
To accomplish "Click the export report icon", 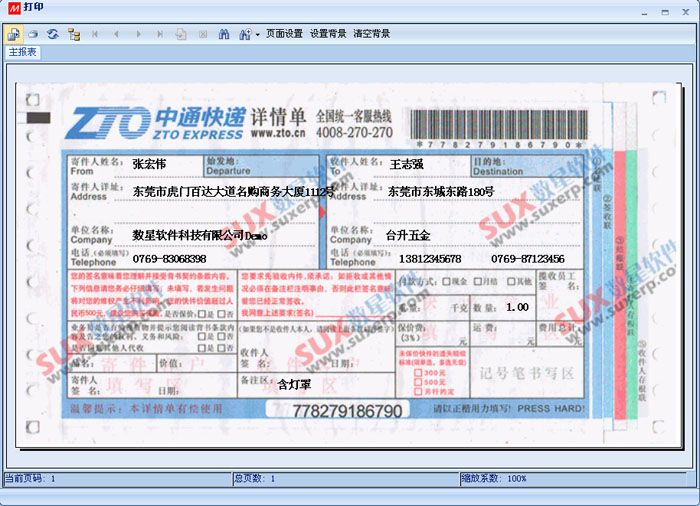I will coord(13,34).
